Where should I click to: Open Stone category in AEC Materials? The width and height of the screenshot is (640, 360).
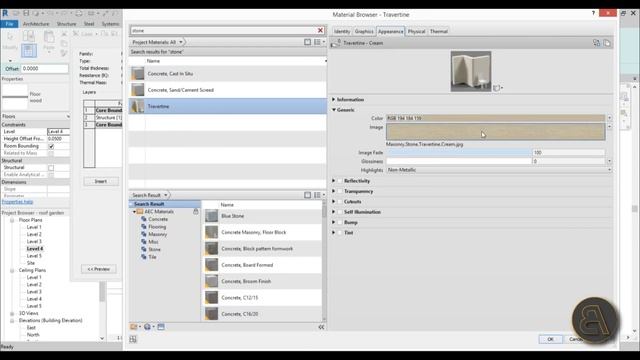[154, 249]
